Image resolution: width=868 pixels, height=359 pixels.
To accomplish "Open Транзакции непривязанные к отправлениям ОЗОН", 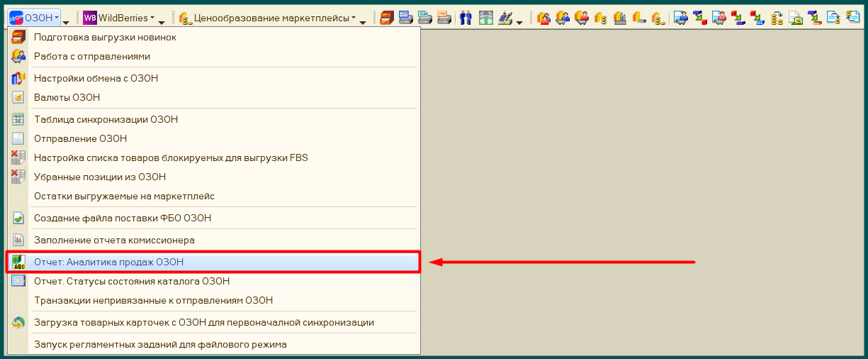I will pos(213,300).
